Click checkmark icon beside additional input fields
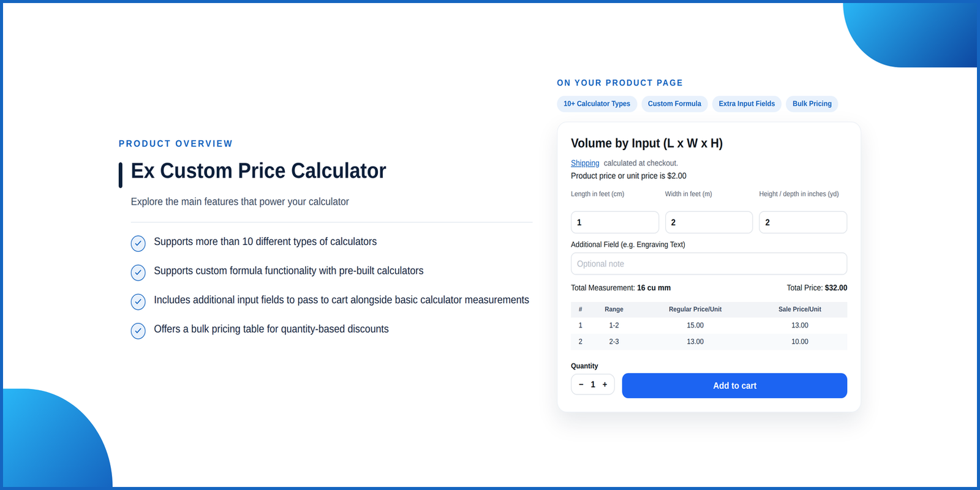The image size is (980, 490). [138, 302]
